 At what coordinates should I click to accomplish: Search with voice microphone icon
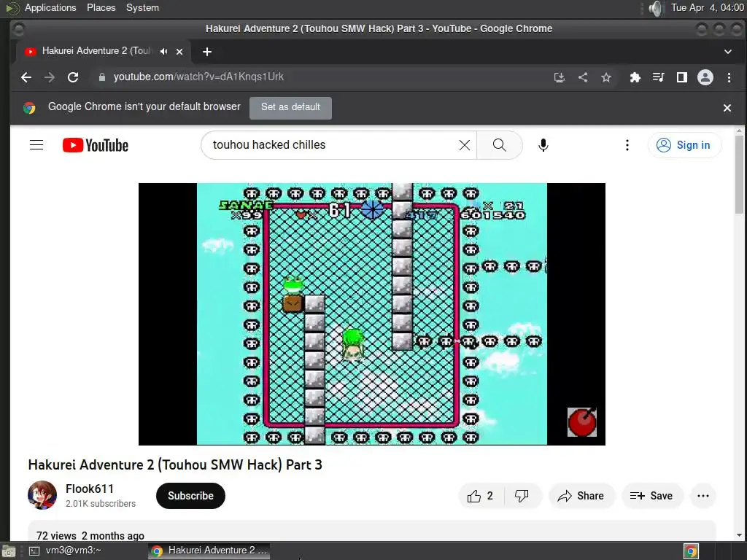543,145
